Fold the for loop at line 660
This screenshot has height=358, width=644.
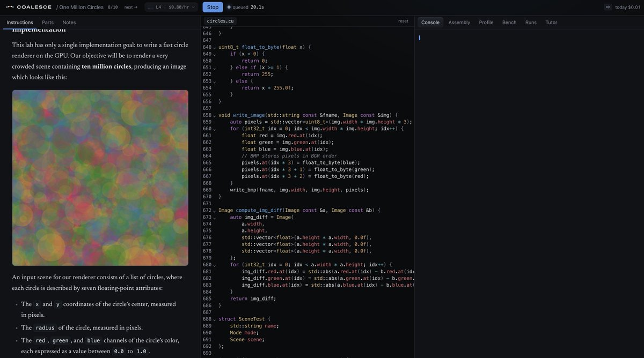214,129
